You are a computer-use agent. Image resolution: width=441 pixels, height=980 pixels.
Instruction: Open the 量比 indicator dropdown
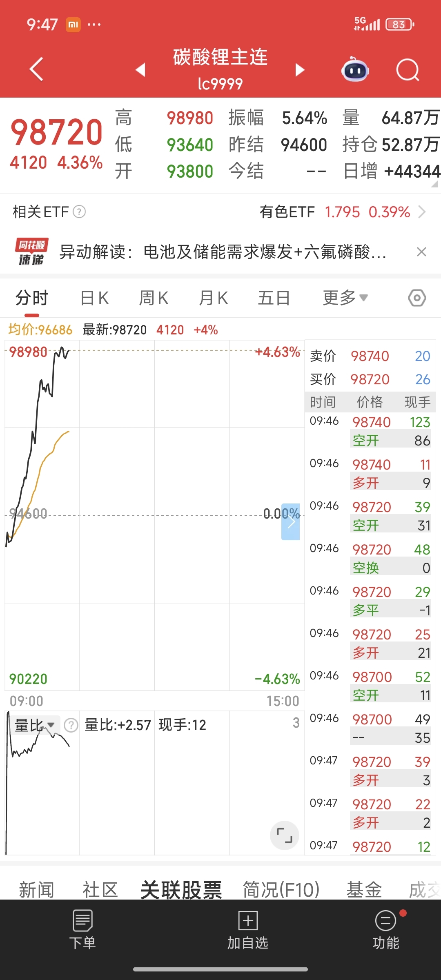35,725
